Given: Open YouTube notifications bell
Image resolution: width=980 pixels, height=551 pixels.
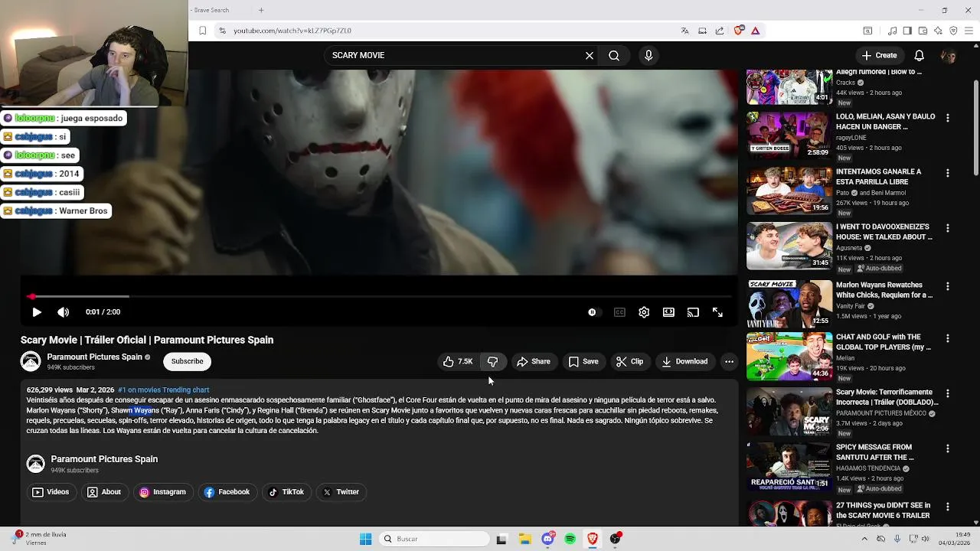Looking at the screenshot, I should (920, 55).
